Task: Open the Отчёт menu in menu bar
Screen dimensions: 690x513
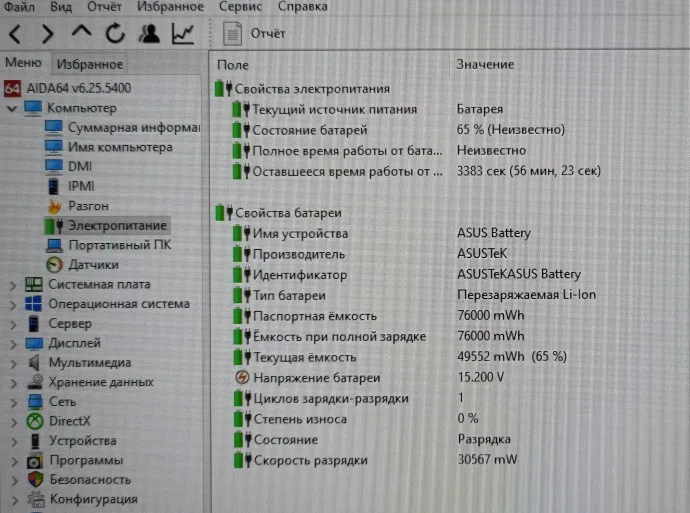Action: (104, 7)
